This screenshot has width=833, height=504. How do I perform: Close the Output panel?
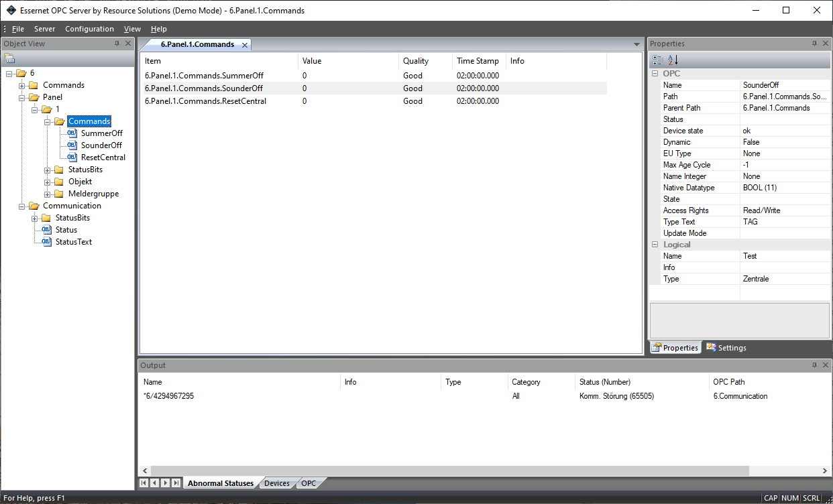tap(825, 365)
